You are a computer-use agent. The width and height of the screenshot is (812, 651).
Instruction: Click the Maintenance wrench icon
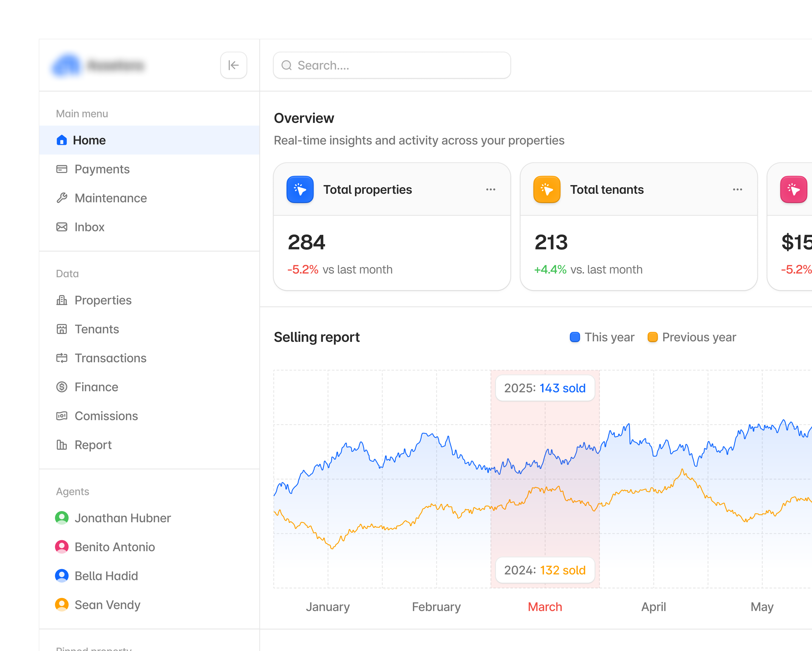[62, 198]
